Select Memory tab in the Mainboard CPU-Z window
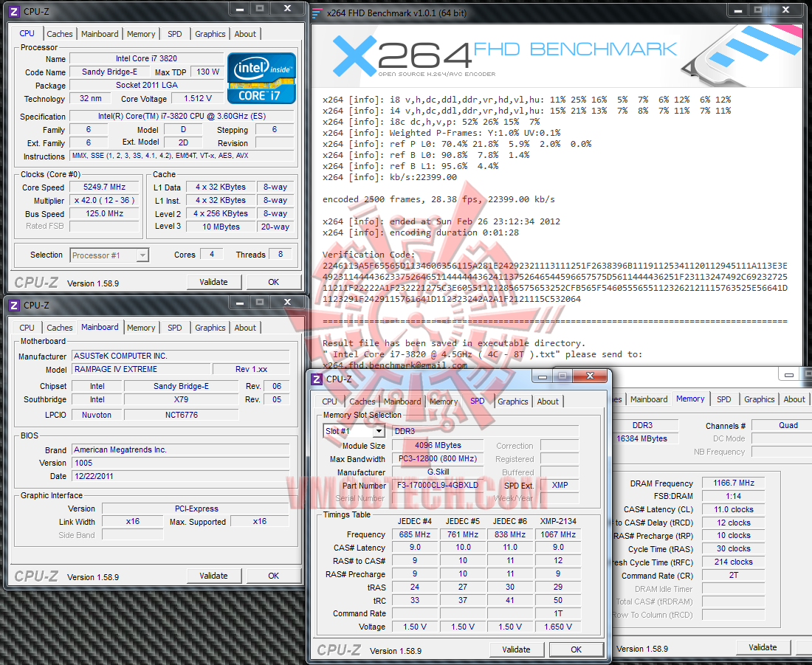The image size is (812, 665). (x=141, y=327)
